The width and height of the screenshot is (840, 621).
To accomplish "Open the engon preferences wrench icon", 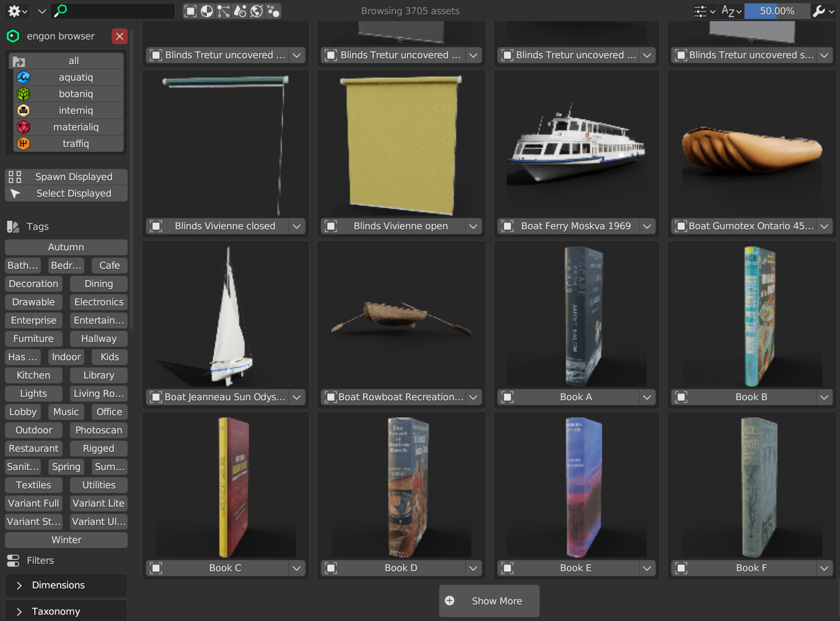I will point(819,11).
